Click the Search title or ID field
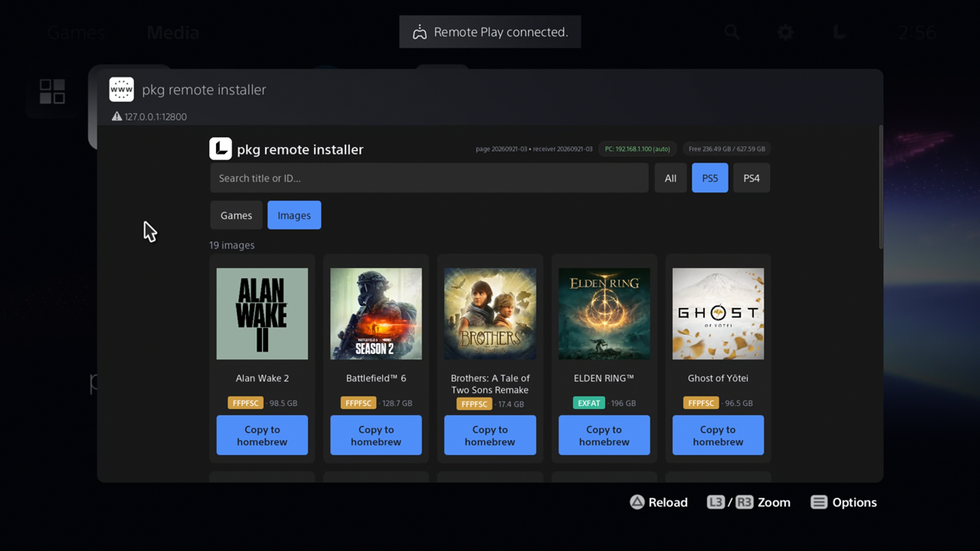This screenshot has height=551, width=980. 429,178
